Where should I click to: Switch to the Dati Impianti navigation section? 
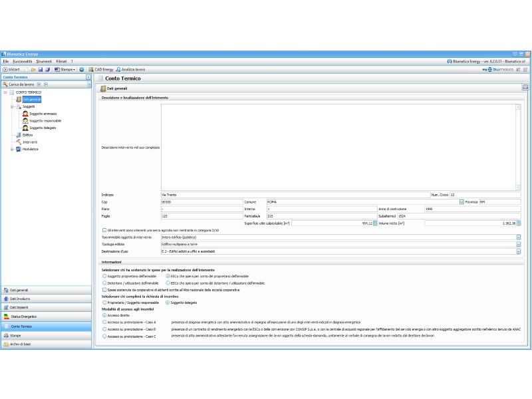[x=46, y=307]
